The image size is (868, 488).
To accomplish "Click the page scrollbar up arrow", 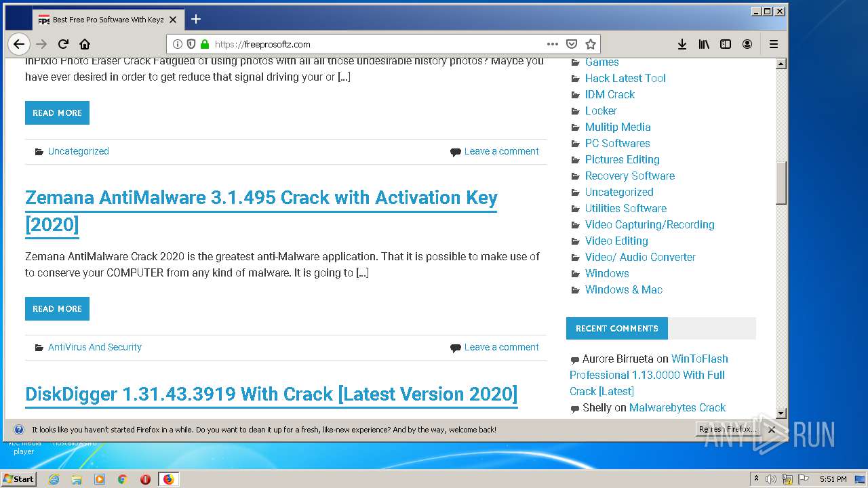I will coord(781,64).
